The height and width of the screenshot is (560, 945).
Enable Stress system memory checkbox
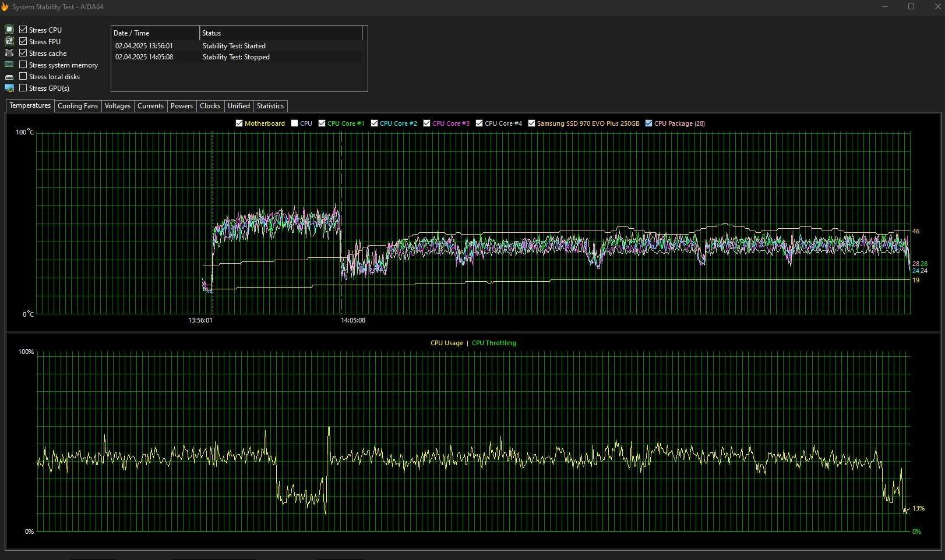(23, 64)
